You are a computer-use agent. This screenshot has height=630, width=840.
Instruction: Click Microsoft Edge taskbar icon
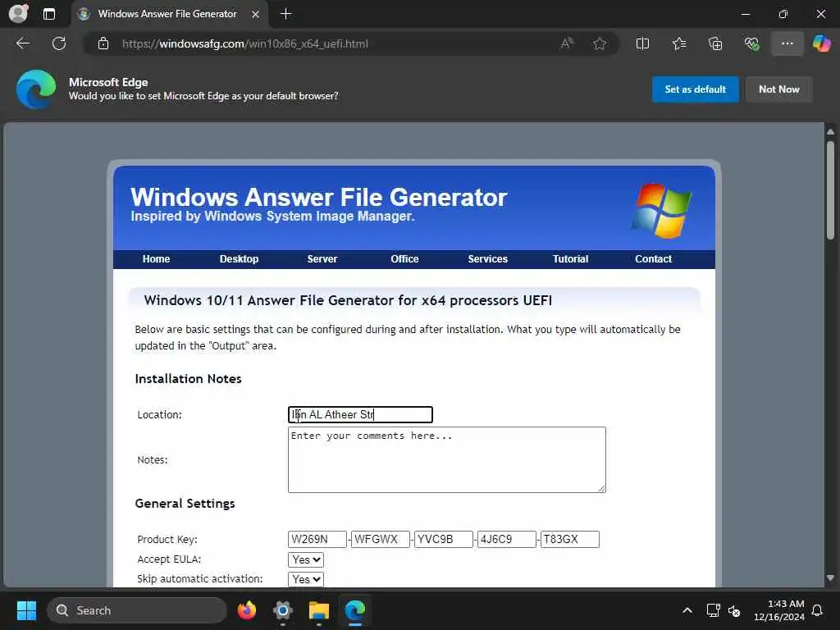point(354,610)
